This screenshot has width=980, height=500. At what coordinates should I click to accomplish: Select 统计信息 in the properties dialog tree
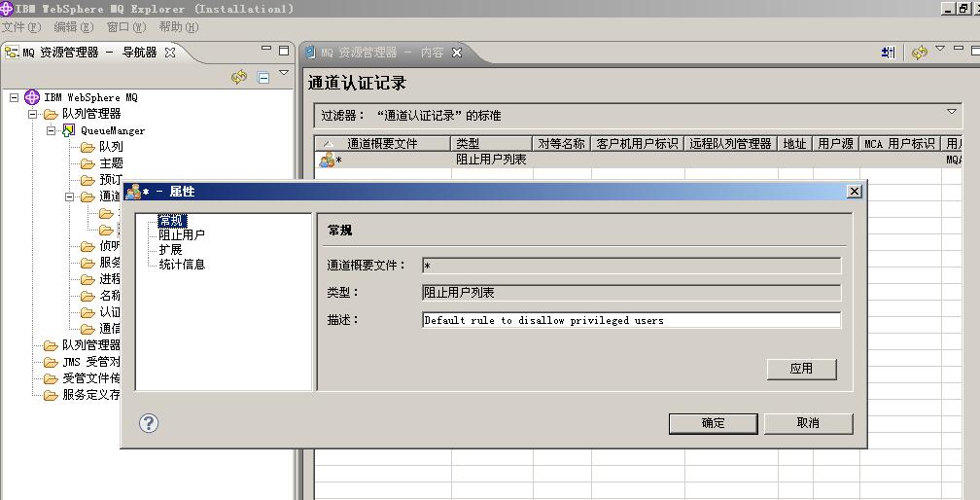tap(182, 265)
